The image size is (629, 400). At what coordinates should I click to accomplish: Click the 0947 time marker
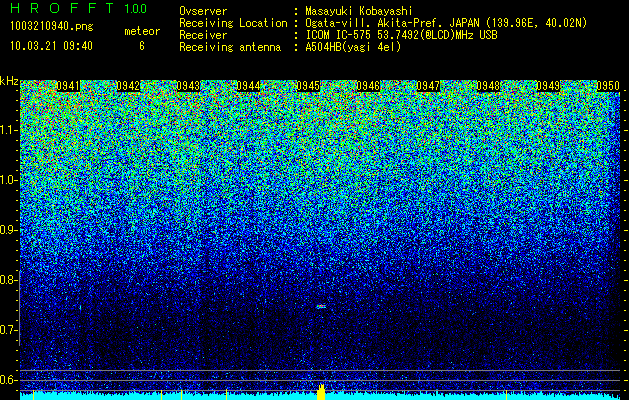coord(428,86)
